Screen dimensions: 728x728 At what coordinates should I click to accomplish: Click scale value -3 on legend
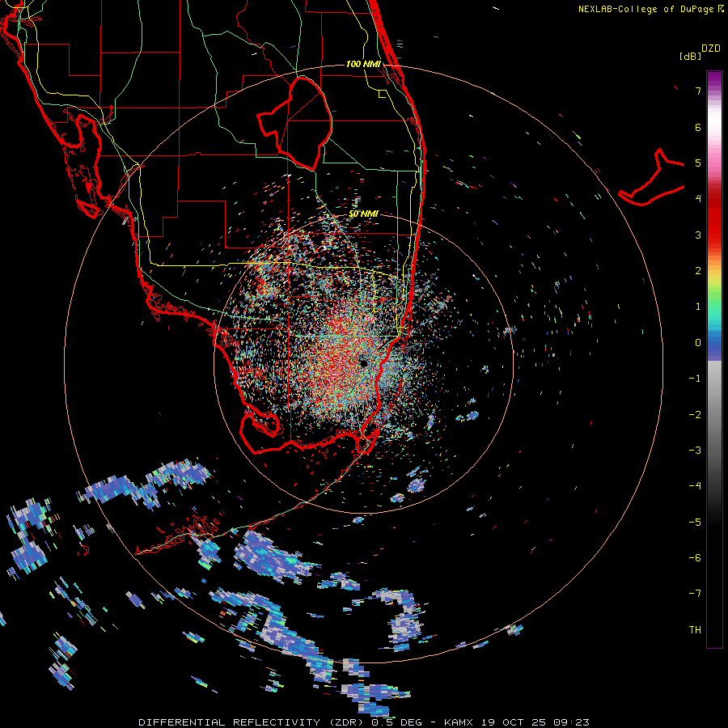(695, 451)
